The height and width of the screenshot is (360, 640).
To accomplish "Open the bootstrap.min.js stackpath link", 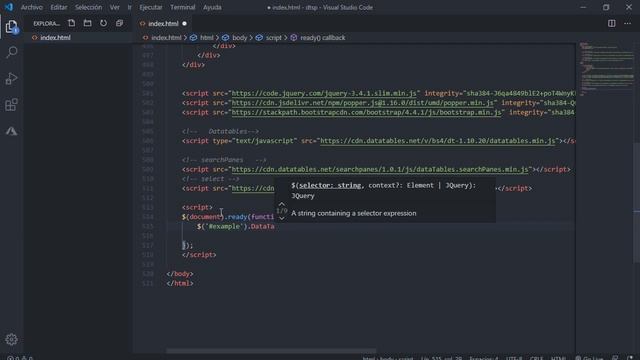I will (366, 112).
